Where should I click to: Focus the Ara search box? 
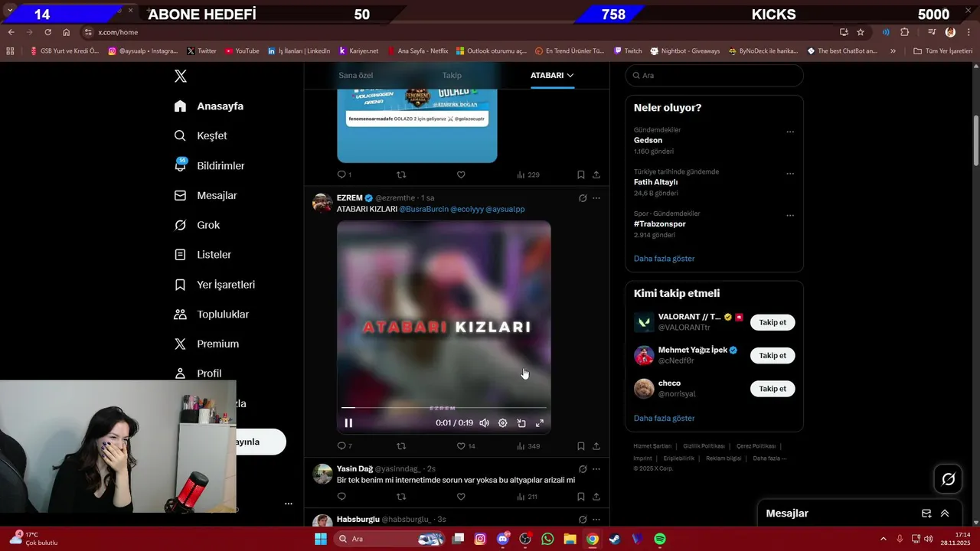pos(714,76)
